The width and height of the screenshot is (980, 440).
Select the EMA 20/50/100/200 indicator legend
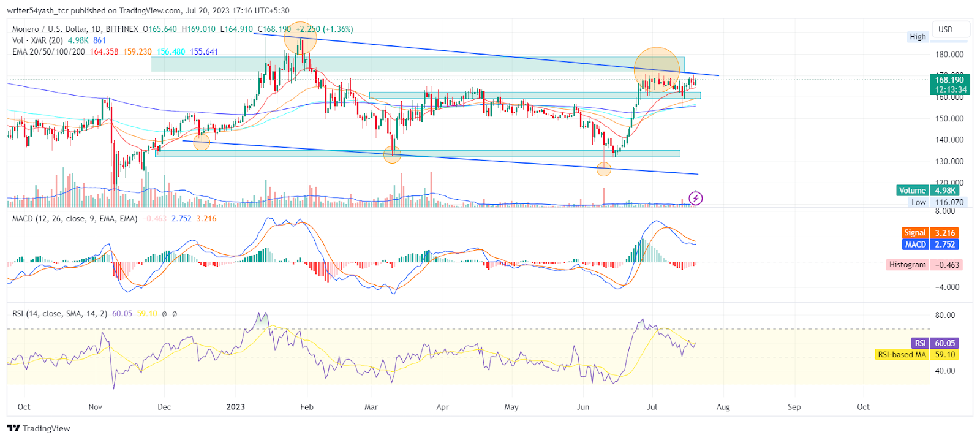click(x=48, y=51)
